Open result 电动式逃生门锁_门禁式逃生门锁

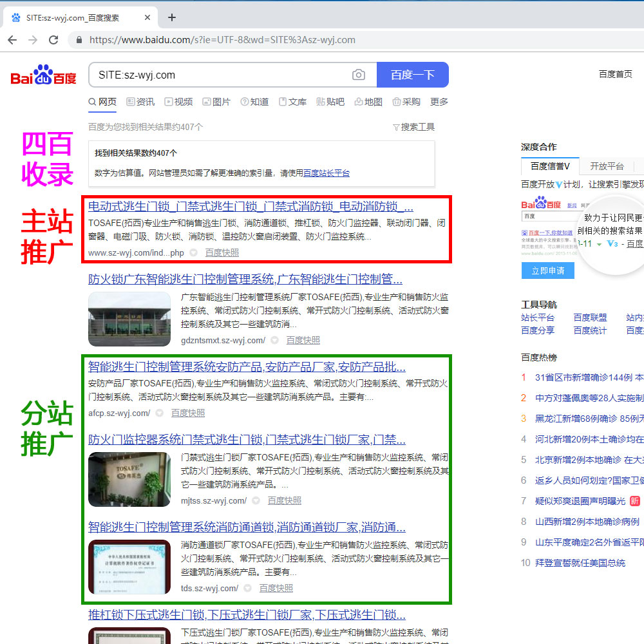click(x=251, y=207)
